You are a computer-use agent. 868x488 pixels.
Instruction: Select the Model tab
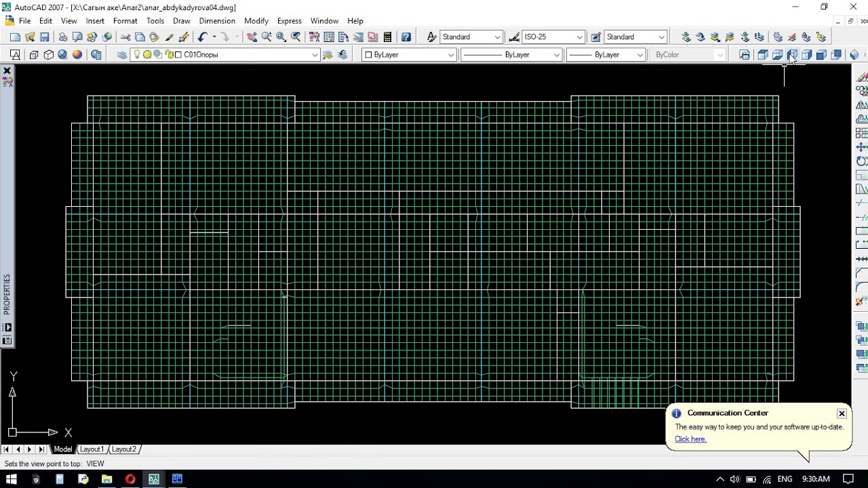62,449
